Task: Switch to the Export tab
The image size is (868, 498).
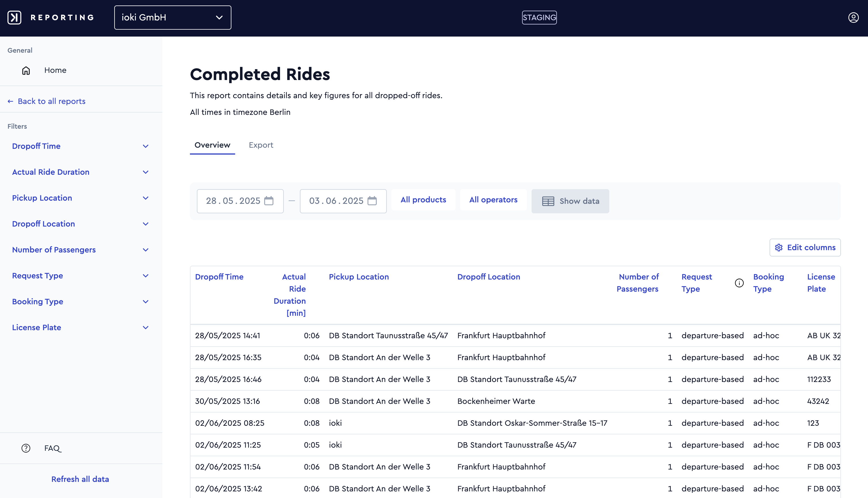Action: (261, 145)
